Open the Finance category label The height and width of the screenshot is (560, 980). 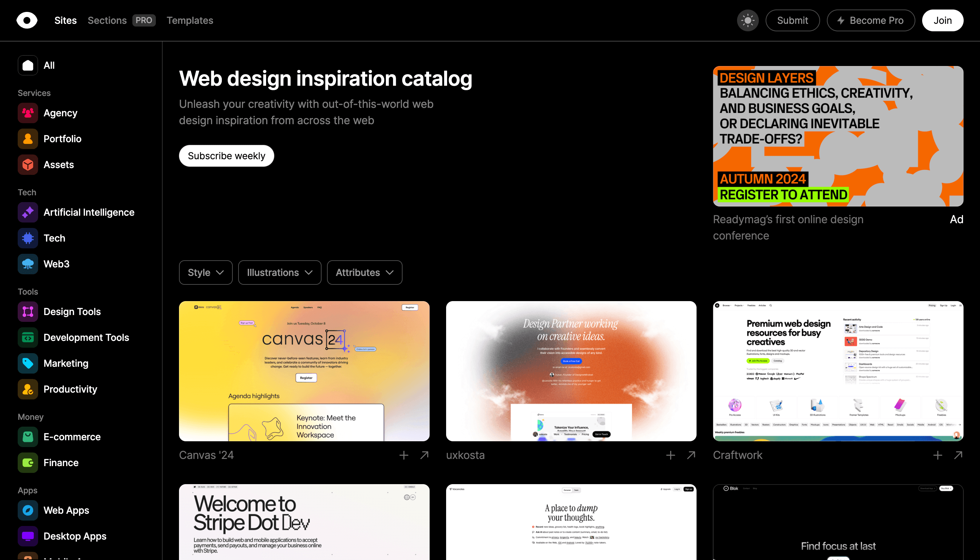point(61,463)
